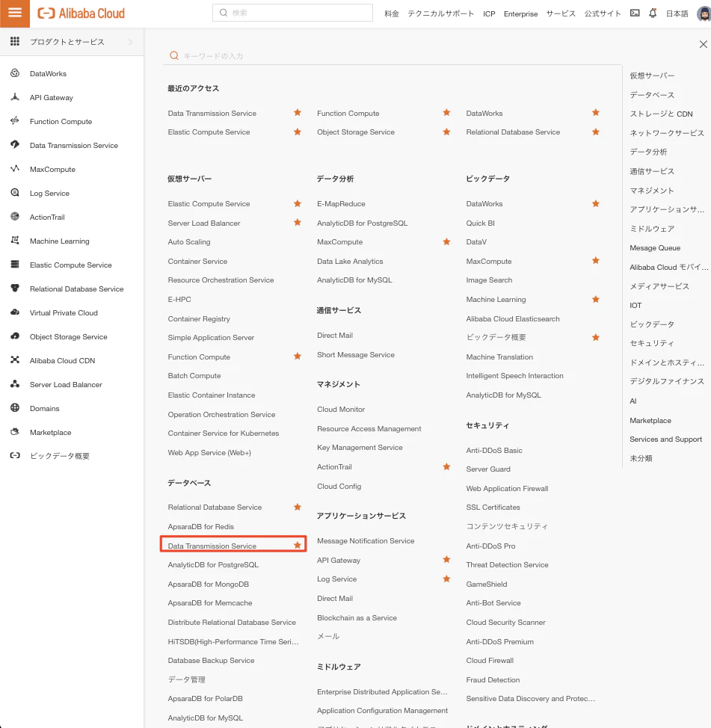This screenshot has width=711, height=728.
Task: Click Server Load Balancer sidebar icon
Action: coord(15,383)
